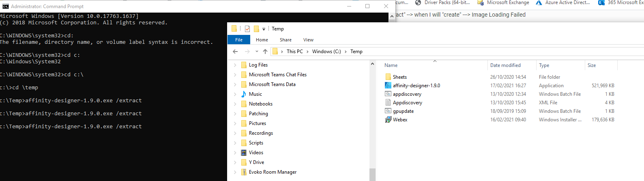Select Notebooks folder in navigation pane
644x181 pixels.
261,104
